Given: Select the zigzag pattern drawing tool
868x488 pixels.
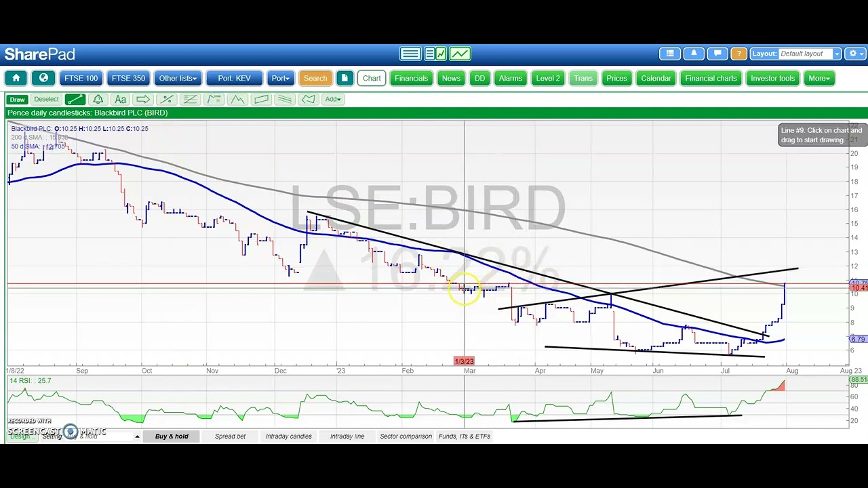Looking at the screenshot, I should (x=237, y=99).
